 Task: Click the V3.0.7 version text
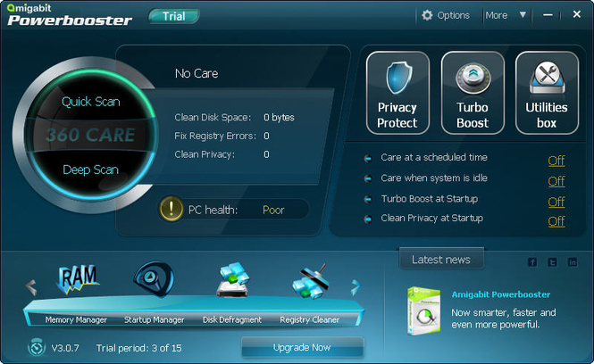(65, 348)
